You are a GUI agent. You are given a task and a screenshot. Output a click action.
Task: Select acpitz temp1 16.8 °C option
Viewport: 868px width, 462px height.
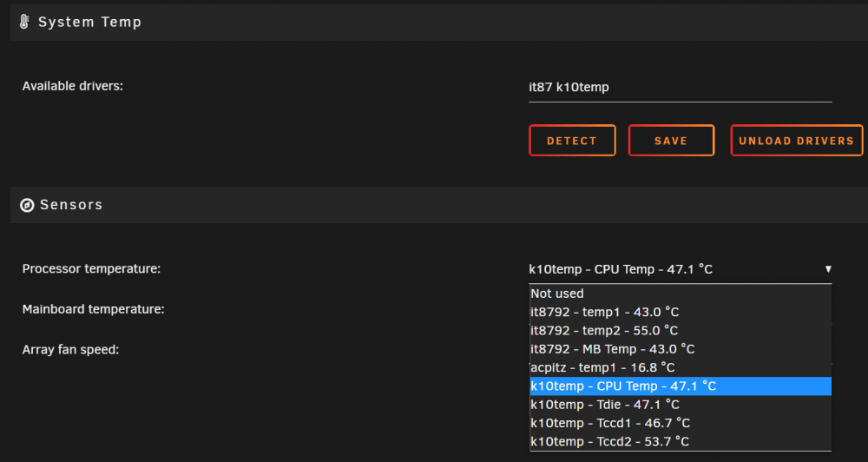pos(681,368)
